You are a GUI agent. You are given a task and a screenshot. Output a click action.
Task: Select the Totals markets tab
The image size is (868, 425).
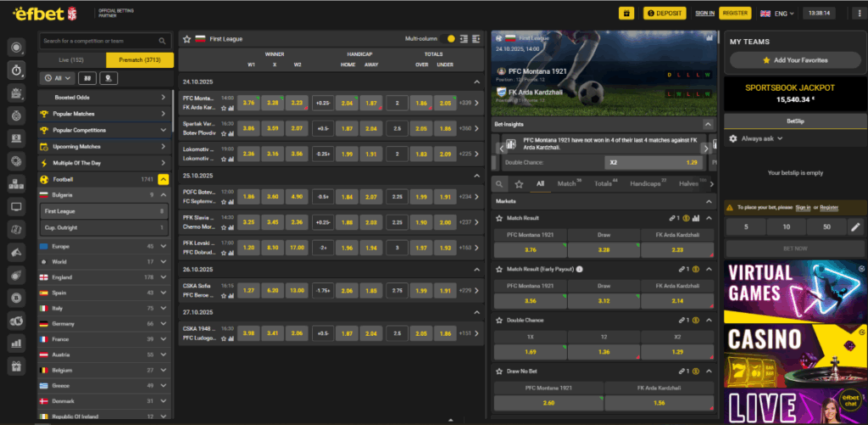pyautogui.click(x=604, y=183)
